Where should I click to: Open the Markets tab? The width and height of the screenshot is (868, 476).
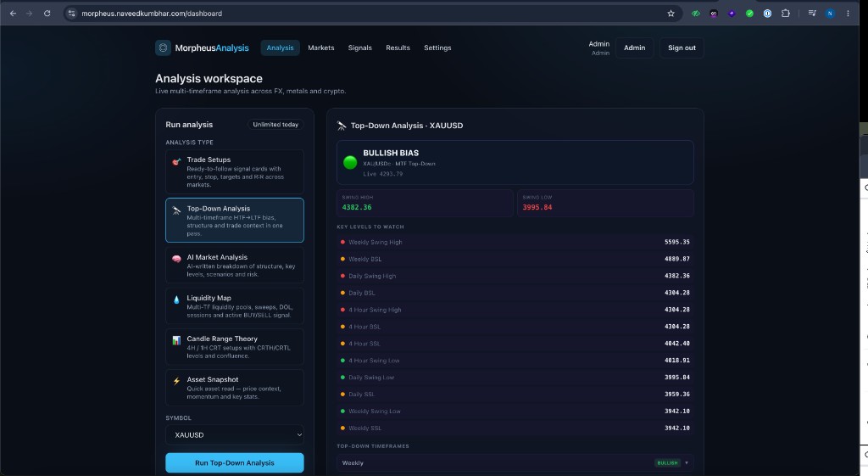(321, 48)
